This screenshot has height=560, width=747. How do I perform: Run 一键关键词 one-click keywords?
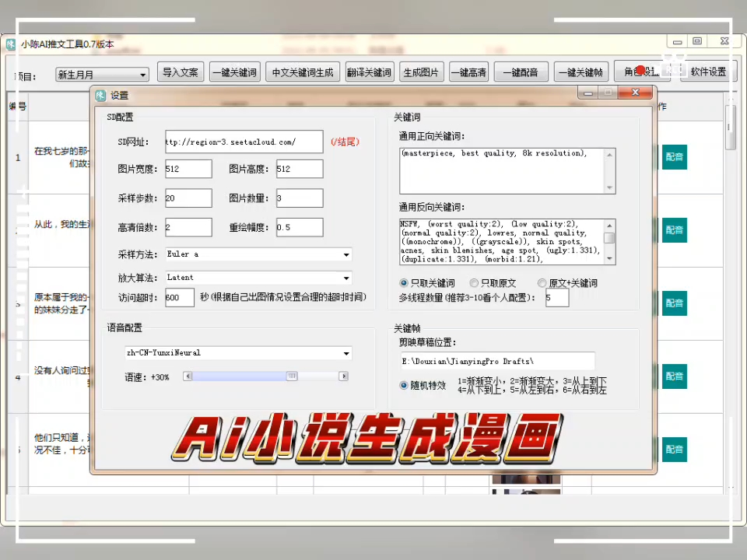[234, 72]
